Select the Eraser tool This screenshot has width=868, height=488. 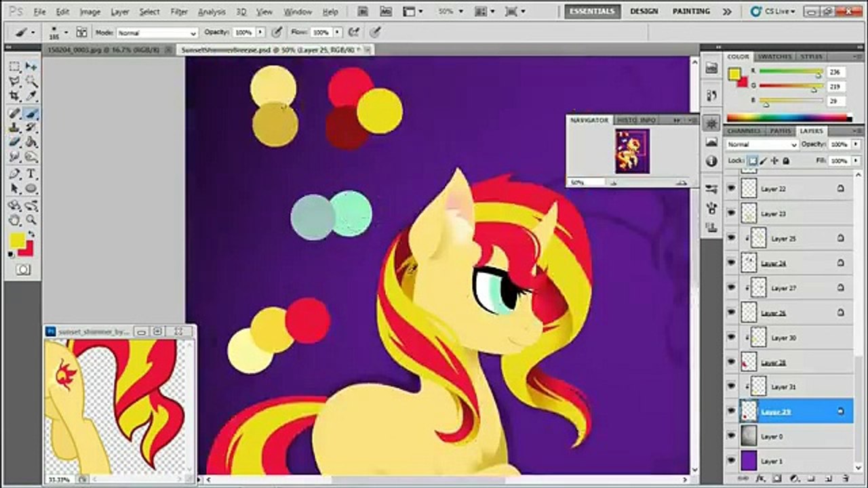pos(14,142)
